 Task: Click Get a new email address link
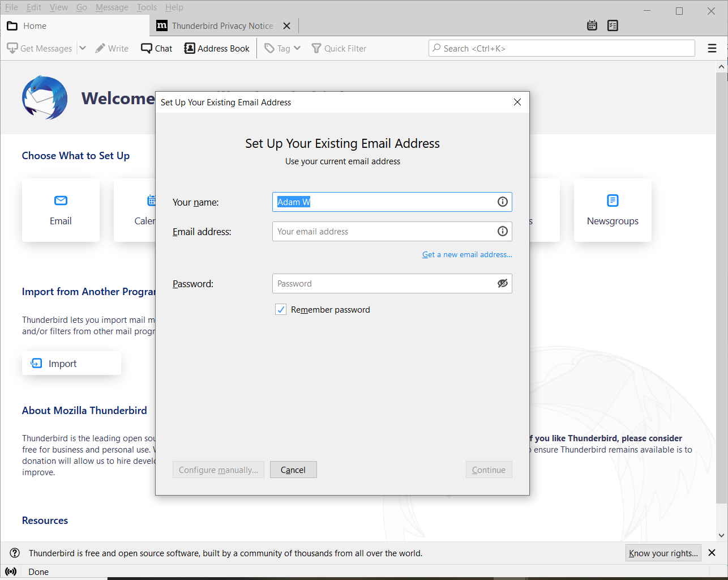pos(467,255)
